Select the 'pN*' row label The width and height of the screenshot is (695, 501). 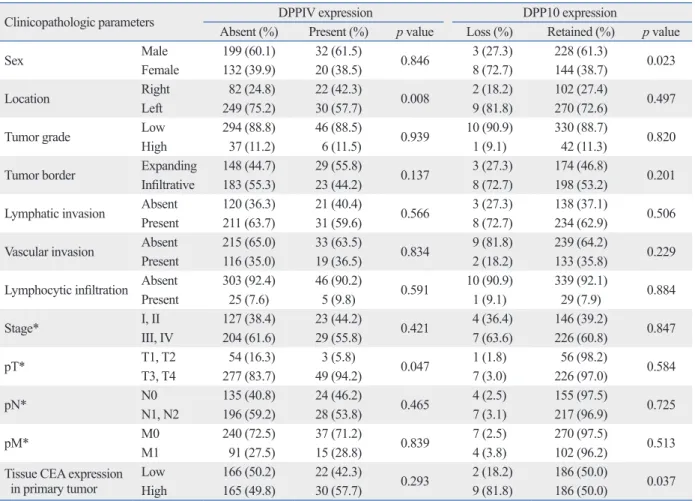tap(16, 405)
